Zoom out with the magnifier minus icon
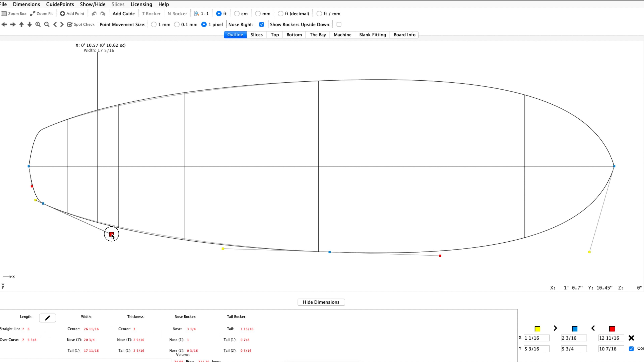Viewport: 644px width, 362px height. (47, 24)
